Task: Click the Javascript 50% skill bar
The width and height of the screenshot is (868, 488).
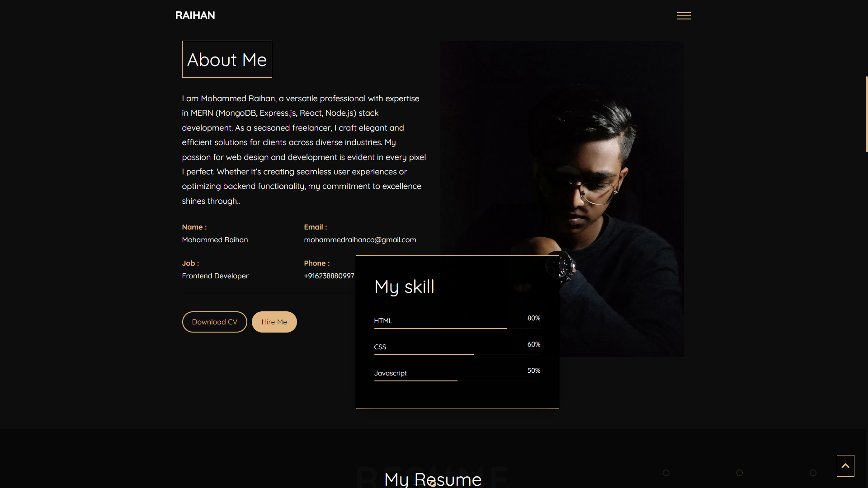Action: point(415,380)
